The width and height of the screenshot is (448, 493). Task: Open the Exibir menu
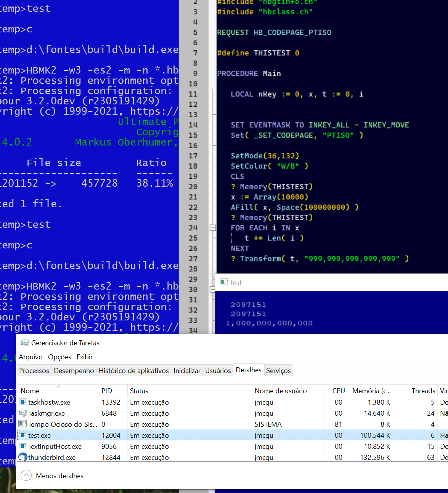[85, 357]
